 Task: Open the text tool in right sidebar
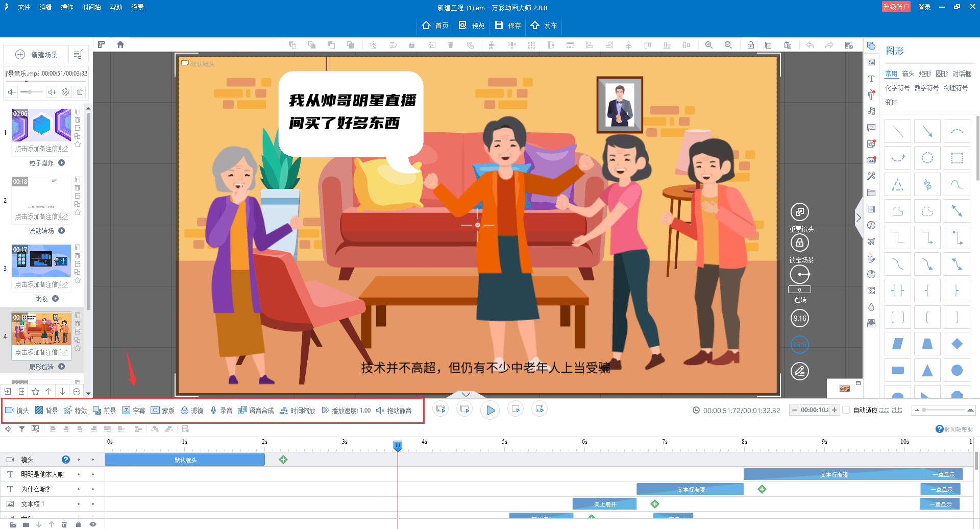[871, 79]
